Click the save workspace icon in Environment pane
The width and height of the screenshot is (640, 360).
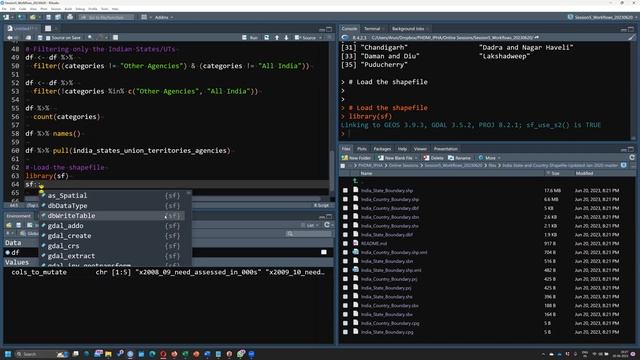(x=18, y=225)
